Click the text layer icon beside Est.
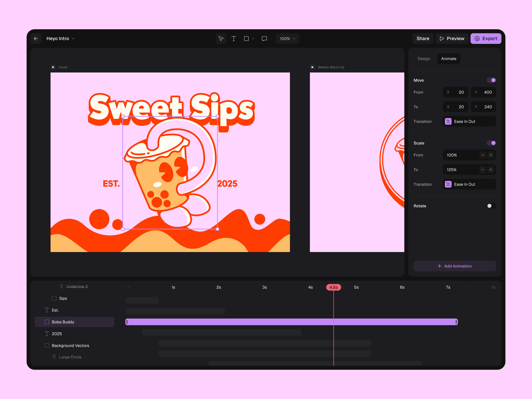This screenshot has height=399, width=532. coord(47,310)
